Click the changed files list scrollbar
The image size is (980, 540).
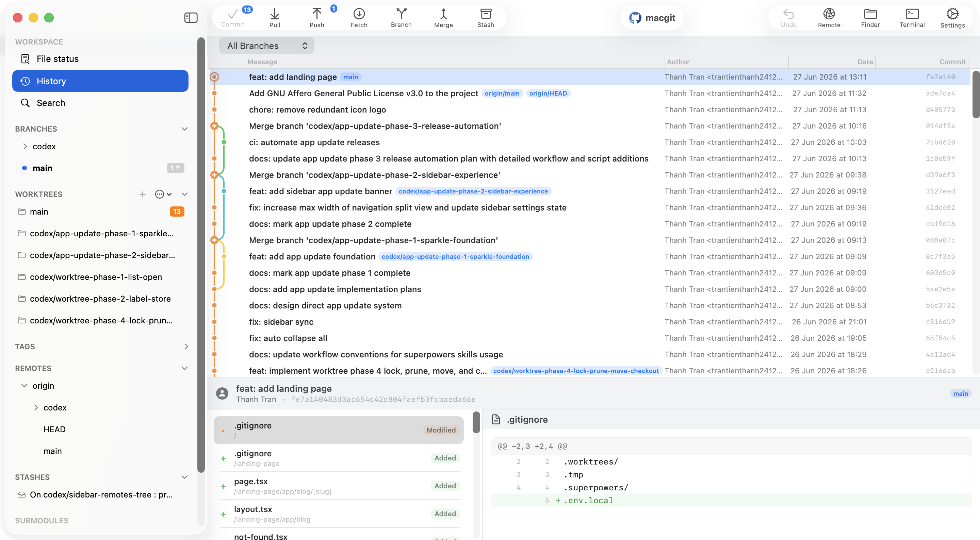click(x=476, y=422)
